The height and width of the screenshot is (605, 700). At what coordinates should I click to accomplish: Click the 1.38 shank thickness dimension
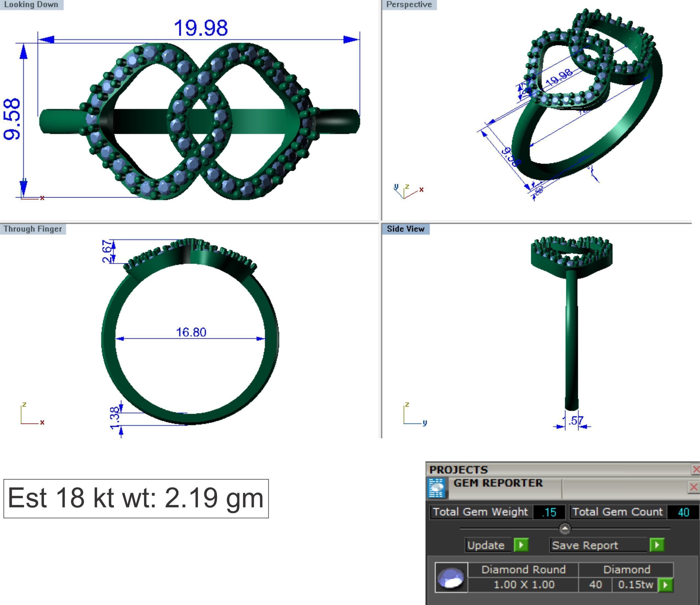pos(115,418)
